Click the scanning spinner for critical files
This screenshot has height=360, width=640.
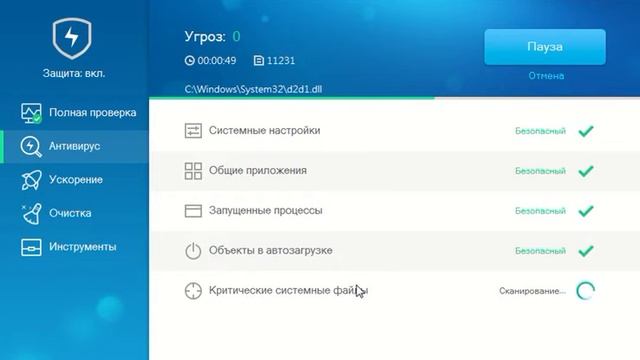coord(585,291)
